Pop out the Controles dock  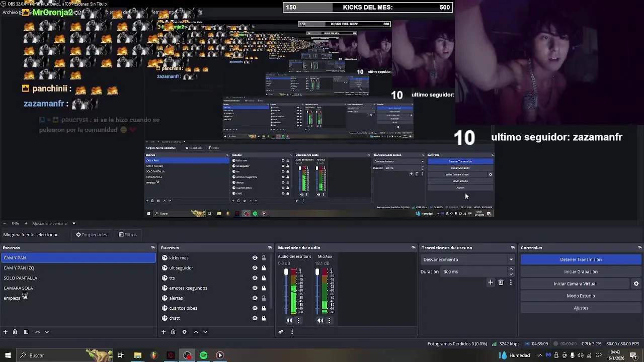[639, 248]
